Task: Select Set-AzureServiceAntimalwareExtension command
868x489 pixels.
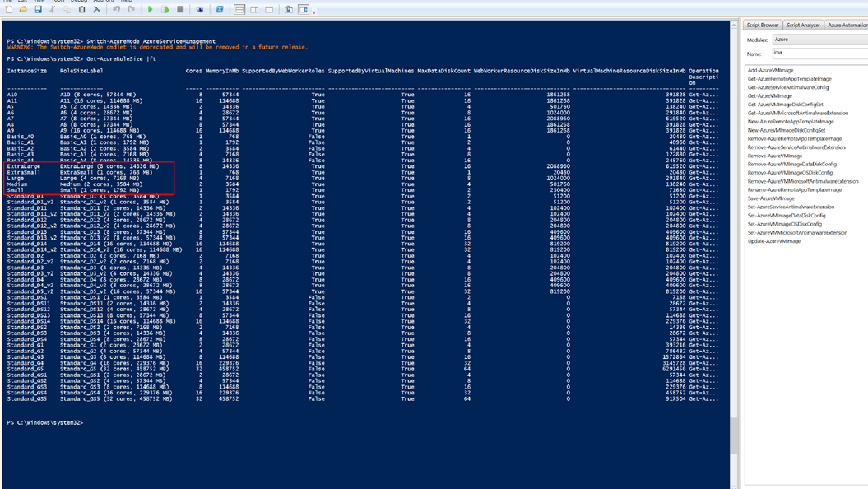Action: pos(791,207)
